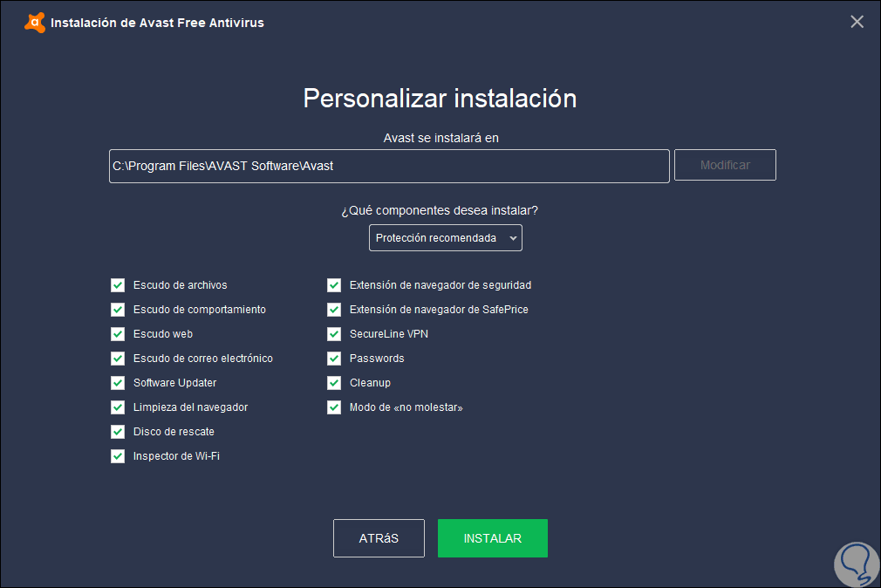
Task: Uncheck Limpieza del navegador
Action: point(118,407)
